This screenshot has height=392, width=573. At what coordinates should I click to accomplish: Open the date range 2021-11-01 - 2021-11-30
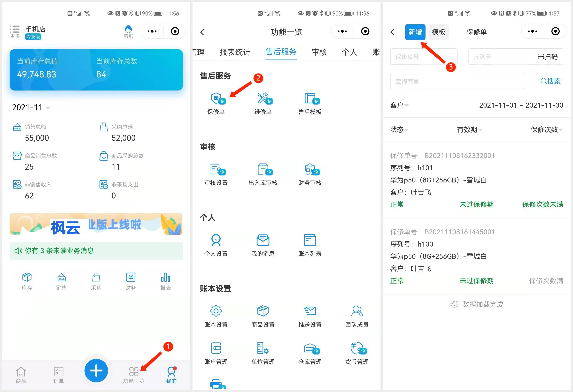(521, 105)
